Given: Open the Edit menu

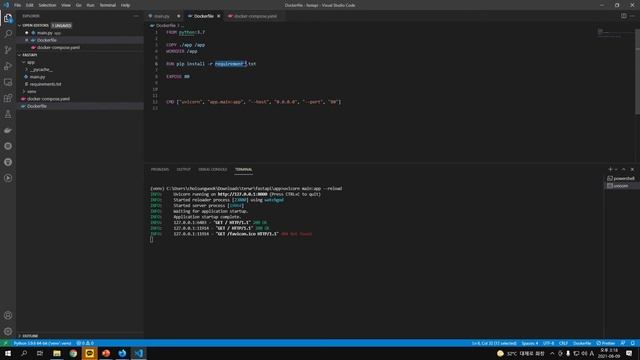Looking at the screenshot, I should click(30, 5).
